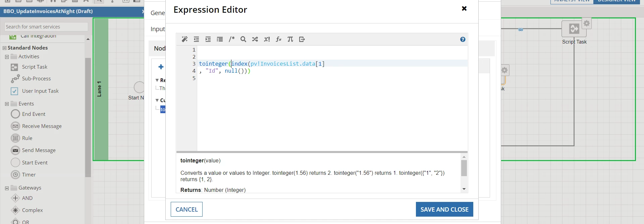Switch to the General tab behind dialog
The image size is (644, 224).
158,13
